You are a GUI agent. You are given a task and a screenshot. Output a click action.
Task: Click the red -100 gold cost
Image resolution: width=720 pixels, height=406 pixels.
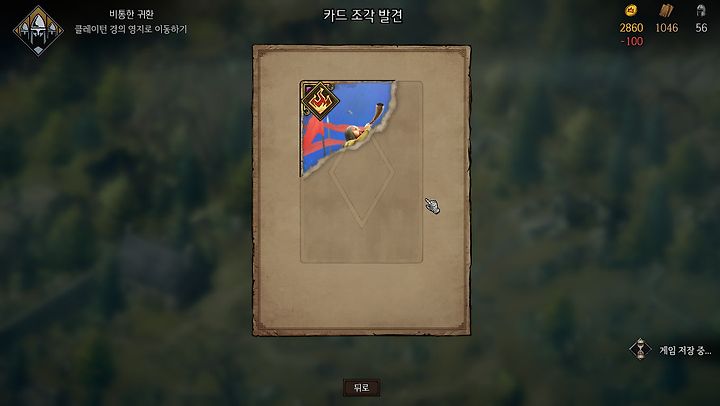[x=632, y=41]
